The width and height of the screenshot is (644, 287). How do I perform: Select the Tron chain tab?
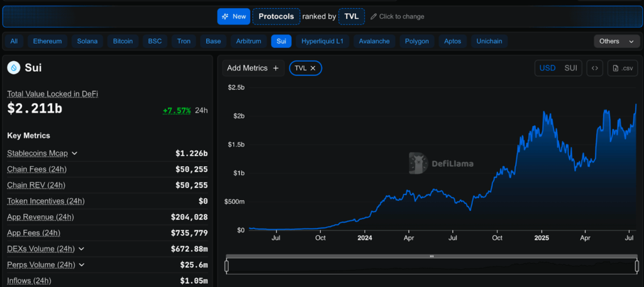tap(184, 41)
